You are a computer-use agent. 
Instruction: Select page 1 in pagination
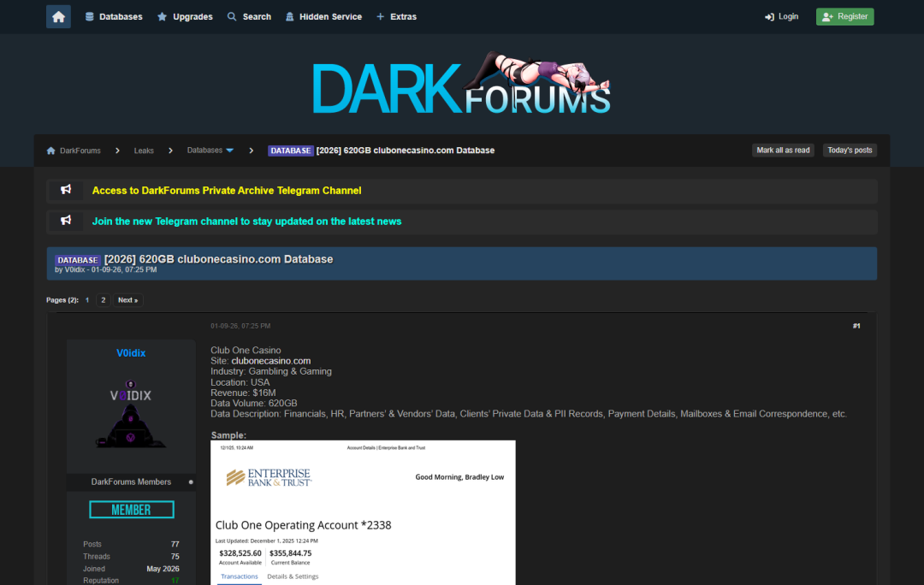tap(87, 300)
